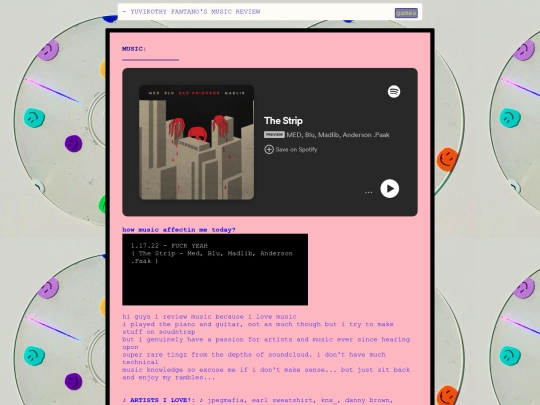The width and height of the screenshot is (540, 405).
Task: Open the song title The Strip
Action: [283, 121]
